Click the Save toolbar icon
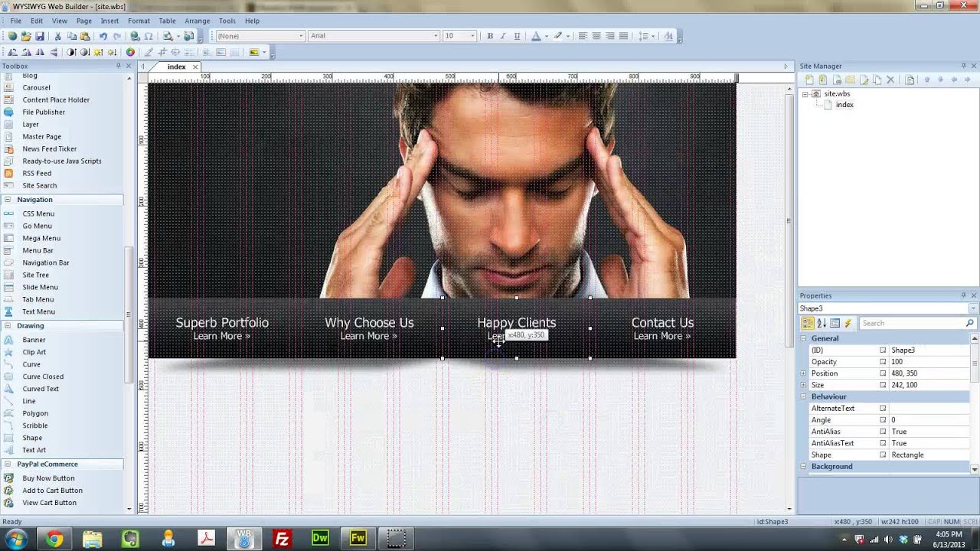This screenshot has height=551, width=980. pos(40,36)
